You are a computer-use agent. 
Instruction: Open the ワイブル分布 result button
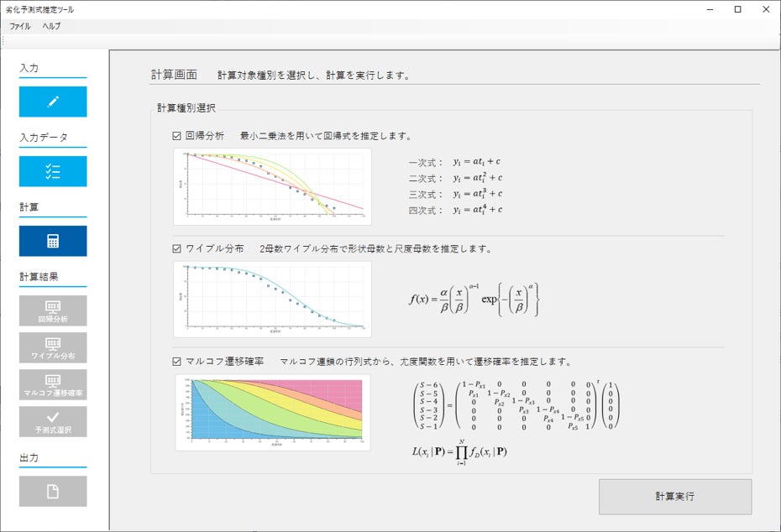click(x=53, y=348)
